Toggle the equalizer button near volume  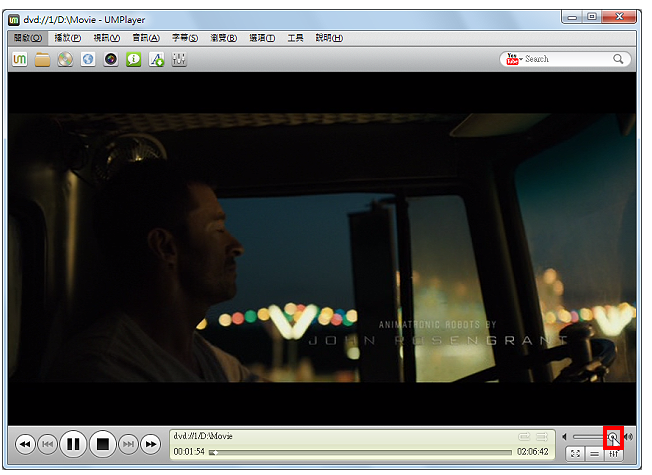614,454
